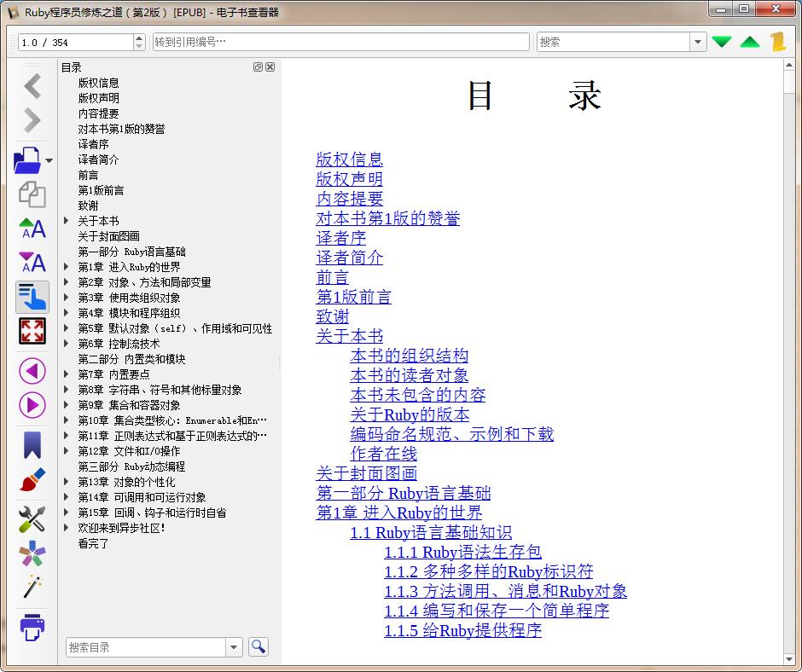
Task: Toggle the table of contents panel icon
Action: (32, 297)
